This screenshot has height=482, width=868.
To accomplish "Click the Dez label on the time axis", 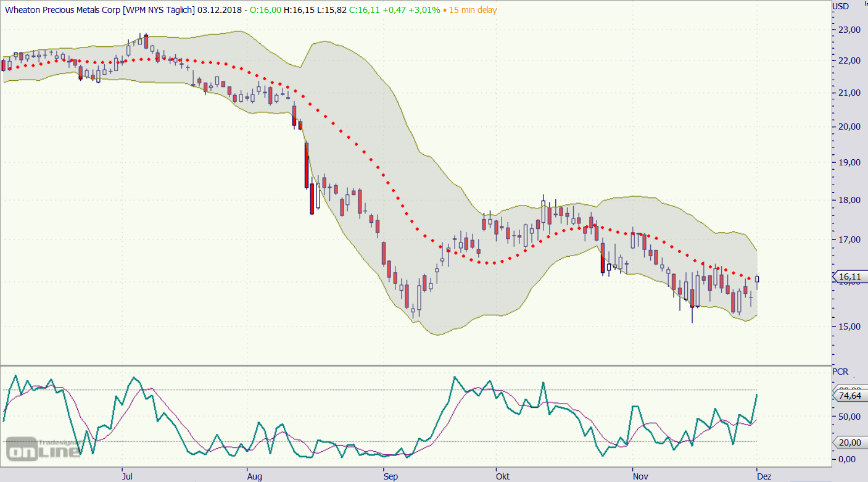I will (x=764, y=476).
